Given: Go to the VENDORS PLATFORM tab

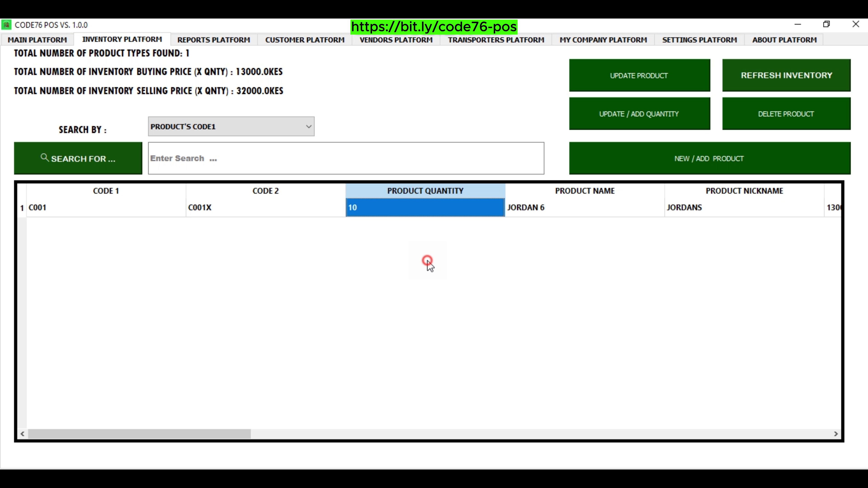Looking at the screenshot, I should tap(396, 40).
